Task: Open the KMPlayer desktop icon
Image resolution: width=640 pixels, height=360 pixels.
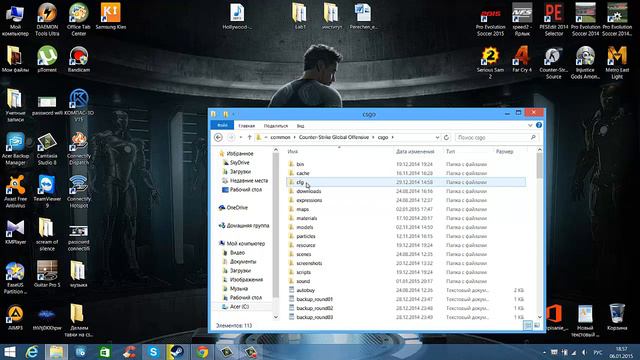Action: click(16, 231)
